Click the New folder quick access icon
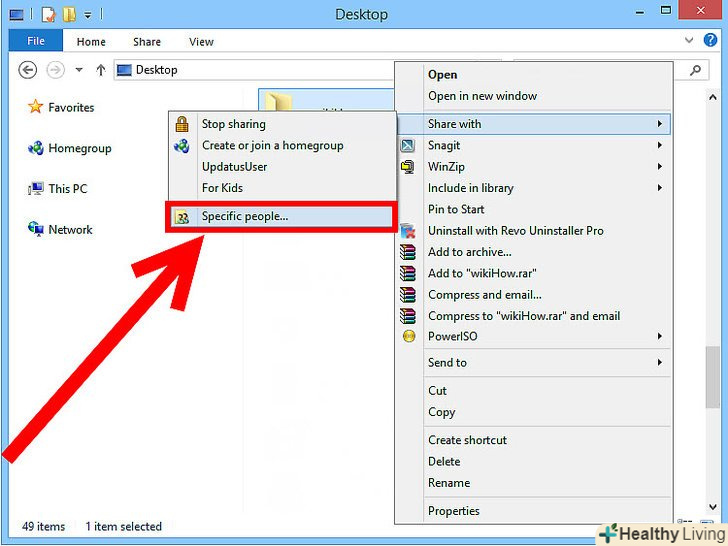This screenshot has width=728, height=546. click(69, 14)
